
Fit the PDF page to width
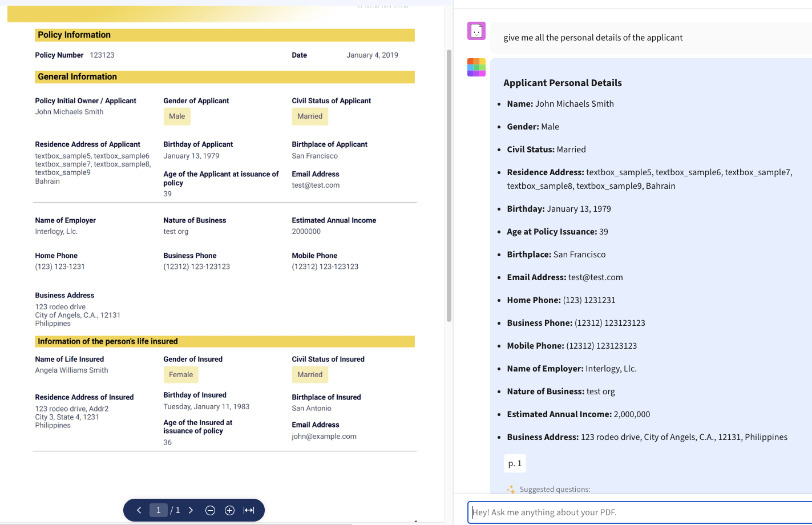tap(249, 510)
